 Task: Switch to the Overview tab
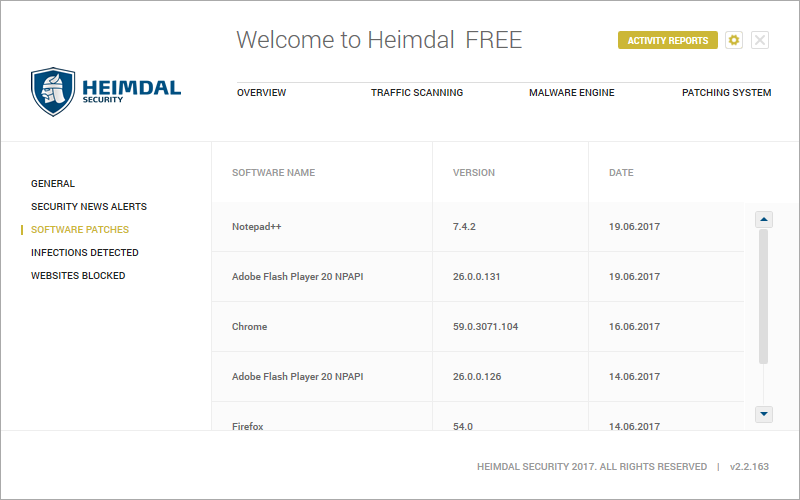tap(261, 93)
